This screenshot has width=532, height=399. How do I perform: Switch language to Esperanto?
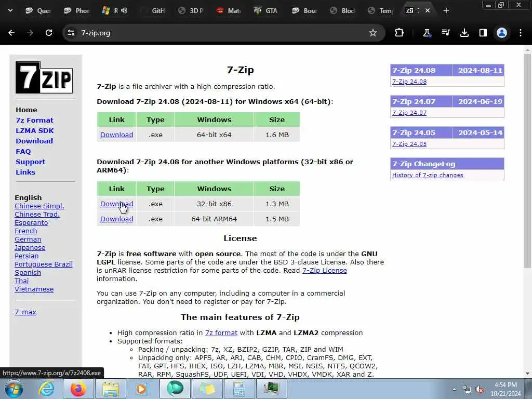(31, 222)
